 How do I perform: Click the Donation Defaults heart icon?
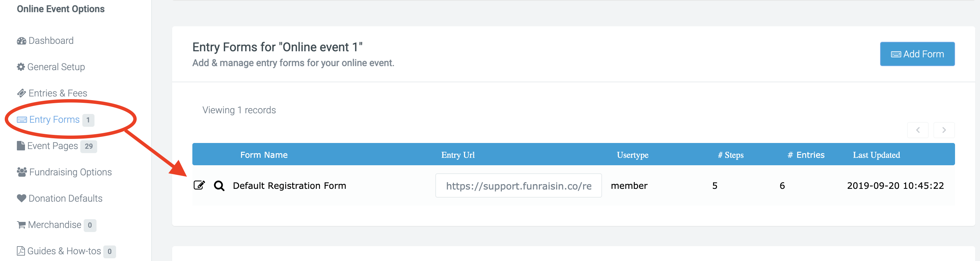click(21, 198)
